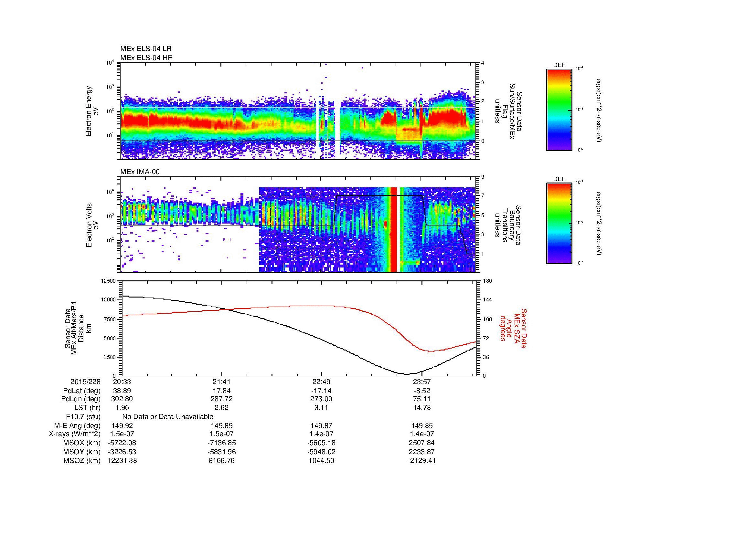
Task: Click the LST value 1.96
Action: coord(122,408)
